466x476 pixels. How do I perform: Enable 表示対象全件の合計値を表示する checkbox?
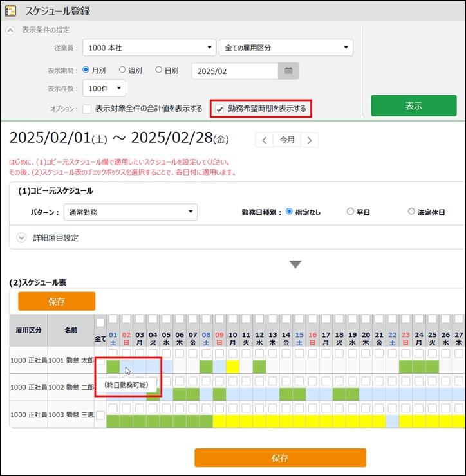pos(87,109)
